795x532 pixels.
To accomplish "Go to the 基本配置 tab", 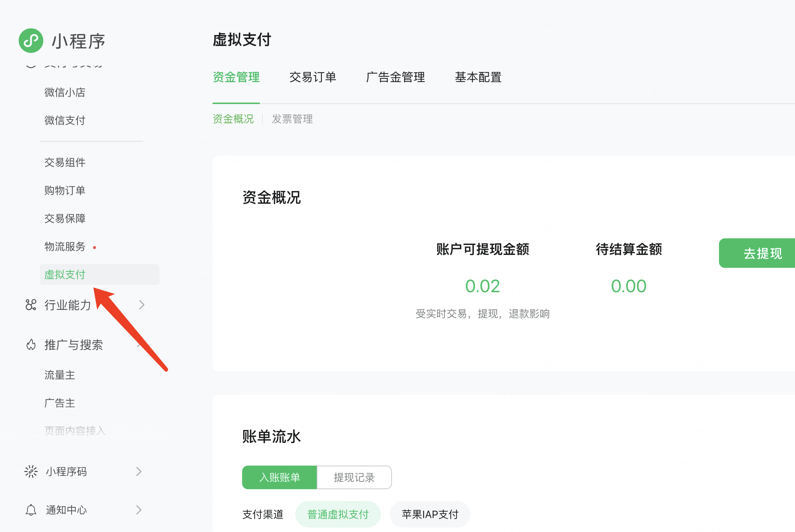I will click(478, 77).
